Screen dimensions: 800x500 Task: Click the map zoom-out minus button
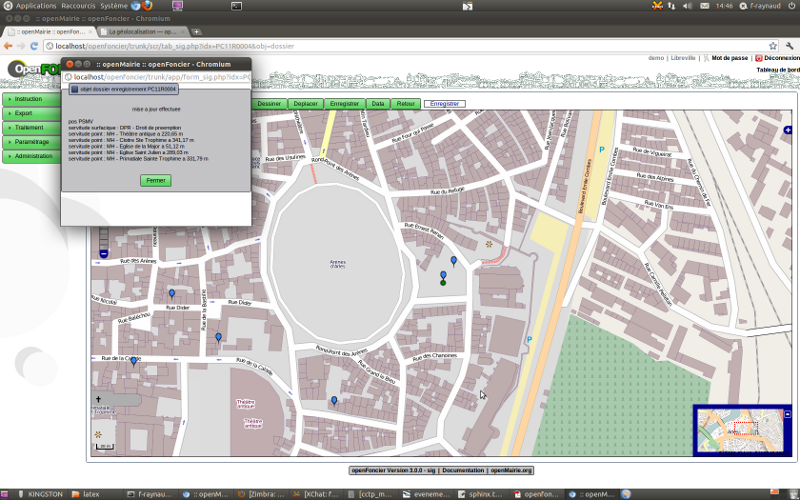coord(103,254)
